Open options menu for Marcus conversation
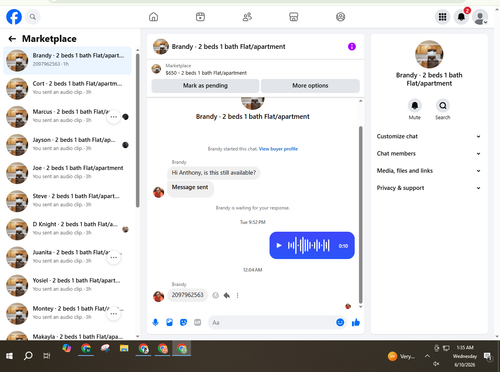The width and height of the screenshot is (500, 372). tap(114, 117)
